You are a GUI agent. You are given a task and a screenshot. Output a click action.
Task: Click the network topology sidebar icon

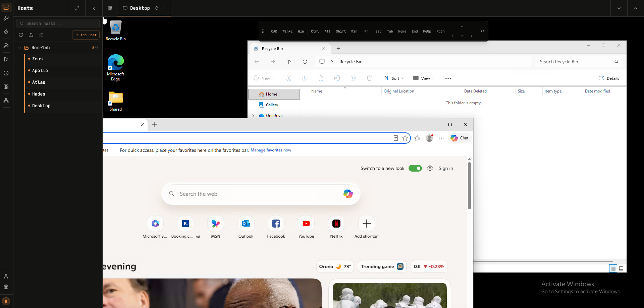click(6, 101)
